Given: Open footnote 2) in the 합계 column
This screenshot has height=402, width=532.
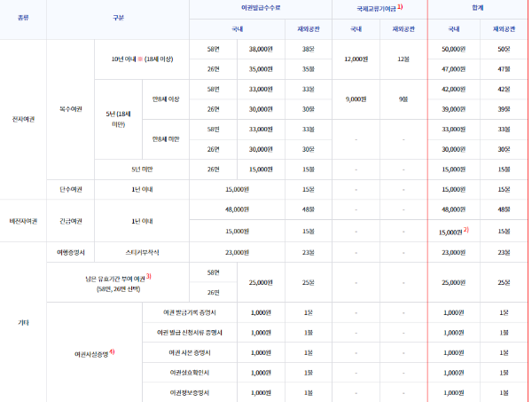Looking at the screenshot, I should coord(466,230).
